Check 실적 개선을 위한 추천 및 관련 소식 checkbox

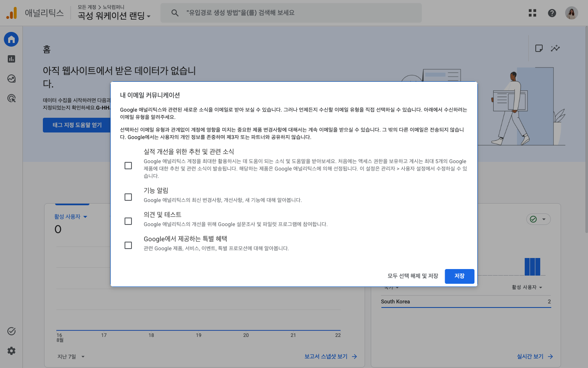pyautogui.click(x=128, y=166)
